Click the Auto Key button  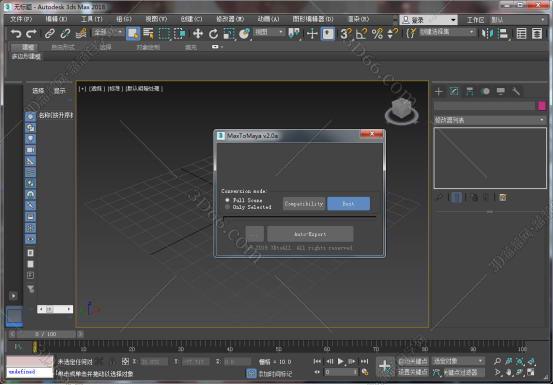pyautogui.click(x=413, y=361)
